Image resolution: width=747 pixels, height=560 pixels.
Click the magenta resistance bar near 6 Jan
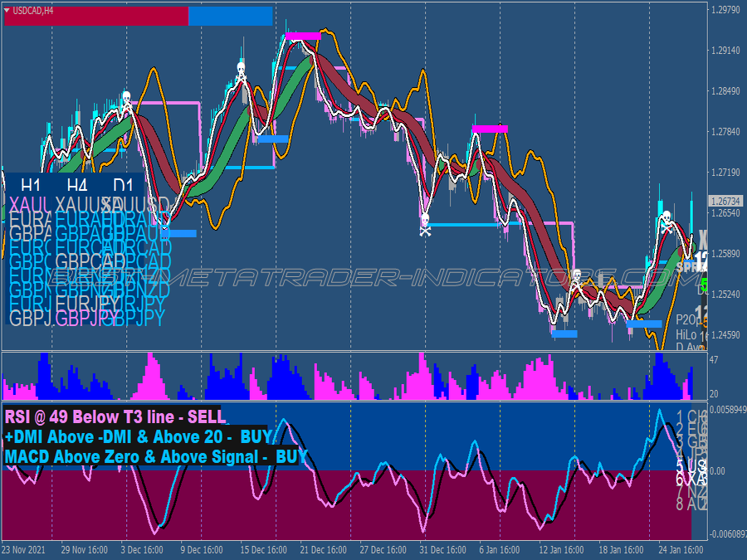490,129
